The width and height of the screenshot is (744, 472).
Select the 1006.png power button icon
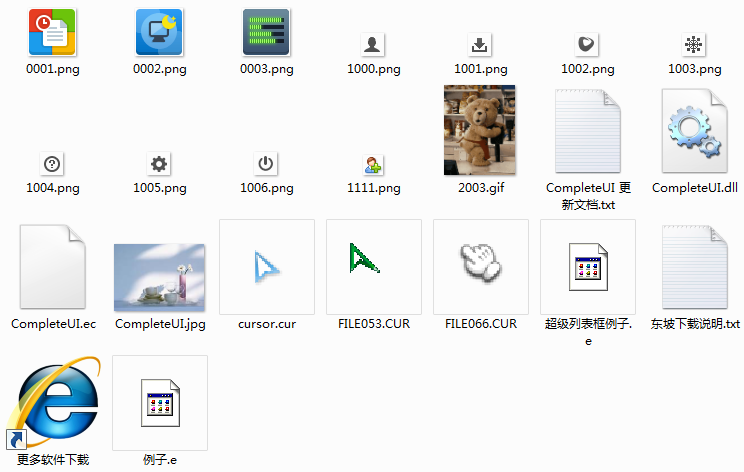click(266, 164)
